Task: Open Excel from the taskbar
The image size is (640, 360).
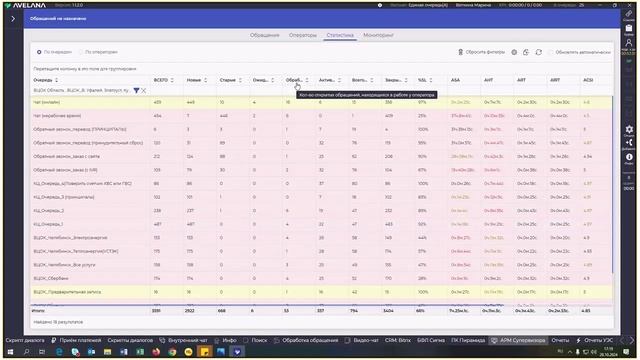Action: click(140, 351)
